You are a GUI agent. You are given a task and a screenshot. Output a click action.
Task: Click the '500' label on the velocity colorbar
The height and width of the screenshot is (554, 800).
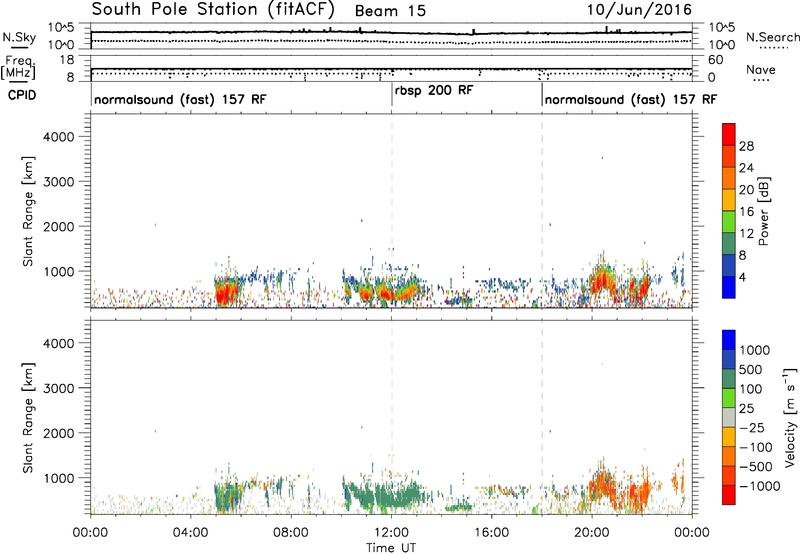[751, 369]
